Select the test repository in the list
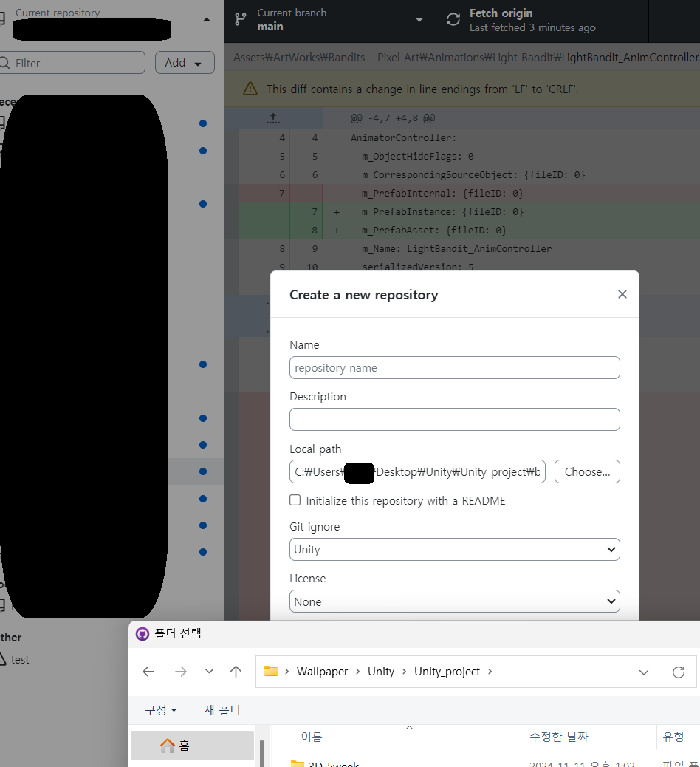Viewport: 700px width, 767px height. (19, 659)
